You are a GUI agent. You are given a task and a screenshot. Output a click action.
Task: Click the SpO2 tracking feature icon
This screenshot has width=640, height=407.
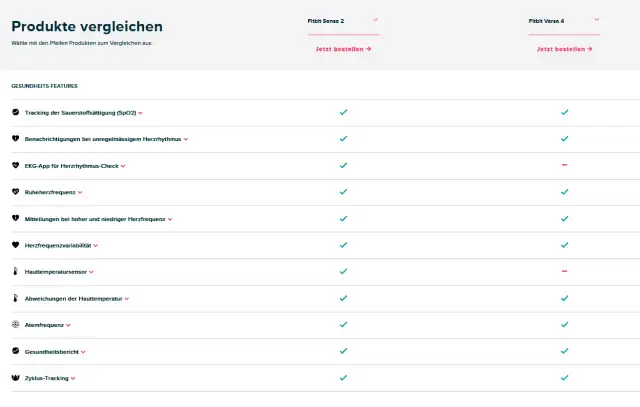15,113
